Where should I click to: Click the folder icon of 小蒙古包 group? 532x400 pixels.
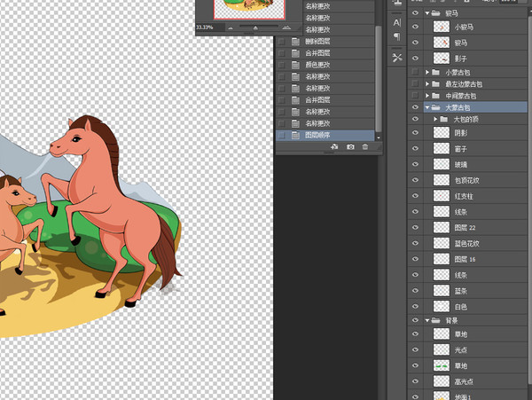pyautogui.click(x=435, y=72)
